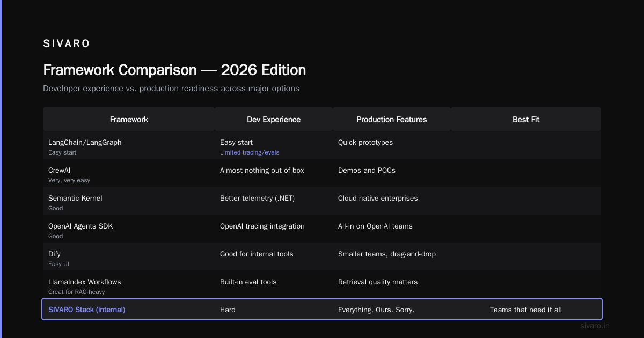This screenshot has width=644, height=338.
Task: Select the CrewAI framework name
Action: click(x=60, y=170)
